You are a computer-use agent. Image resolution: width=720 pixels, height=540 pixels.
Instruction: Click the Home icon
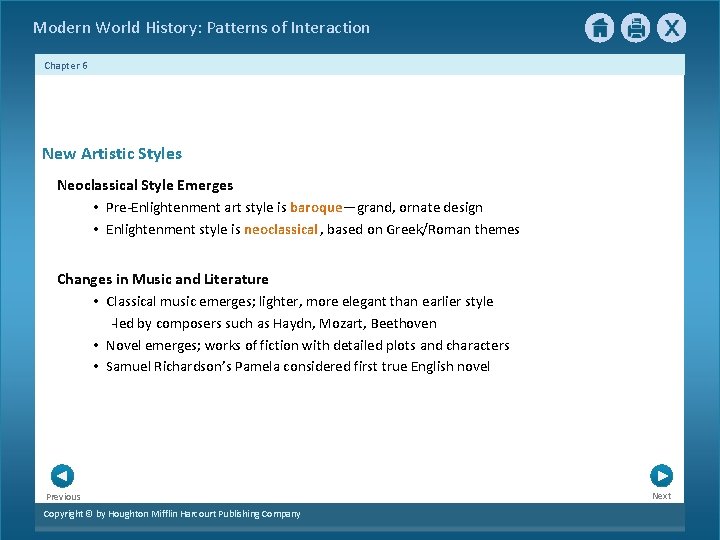[x=599, y=28]
